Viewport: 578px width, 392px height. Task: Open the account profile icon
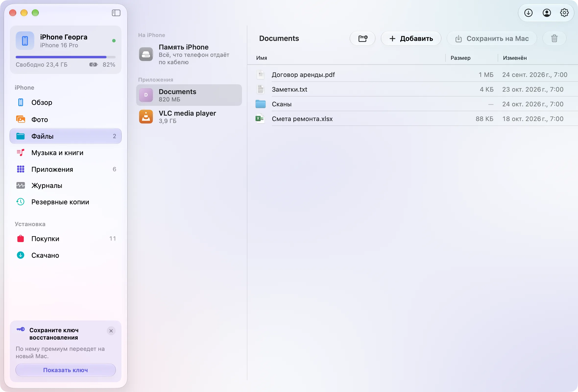tap(546, 13)
